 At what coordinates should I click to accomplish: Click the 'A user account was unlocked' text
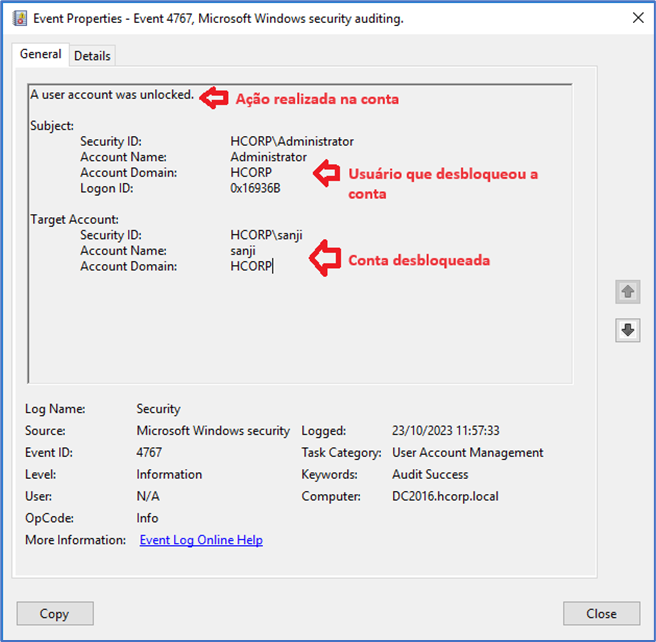pos(112,95)
